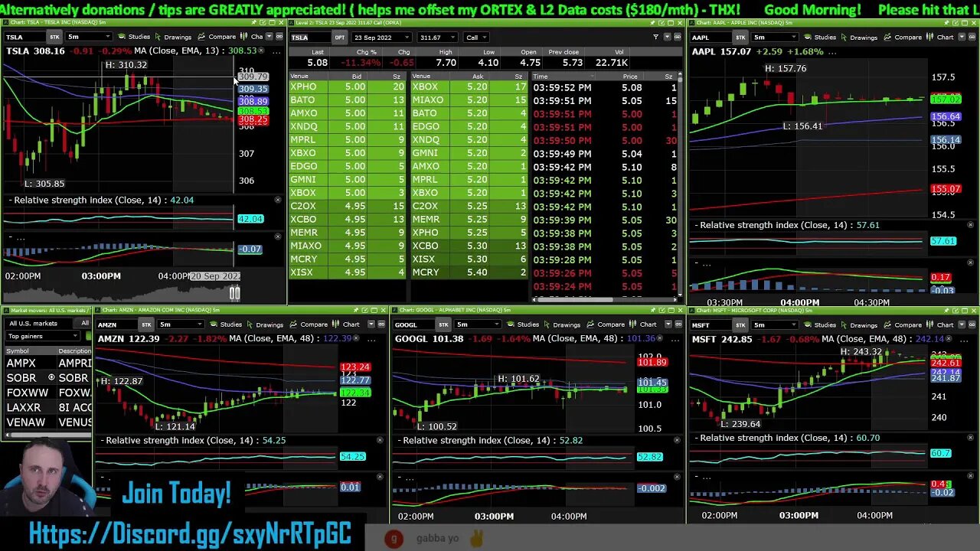The image size is (980, 551).
Task: Open the Call option type dropdown
Action: (x=476, y=37)
